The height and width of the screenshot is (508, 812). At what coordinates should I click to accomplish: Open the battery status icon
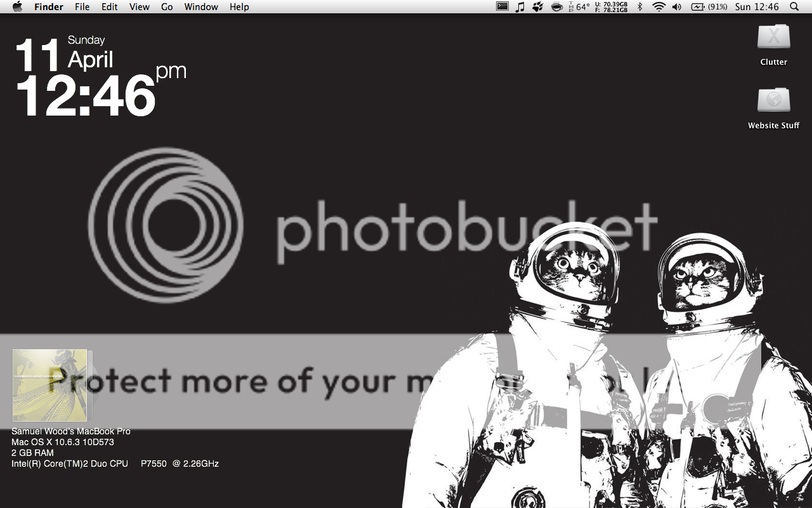pos(698,7)
